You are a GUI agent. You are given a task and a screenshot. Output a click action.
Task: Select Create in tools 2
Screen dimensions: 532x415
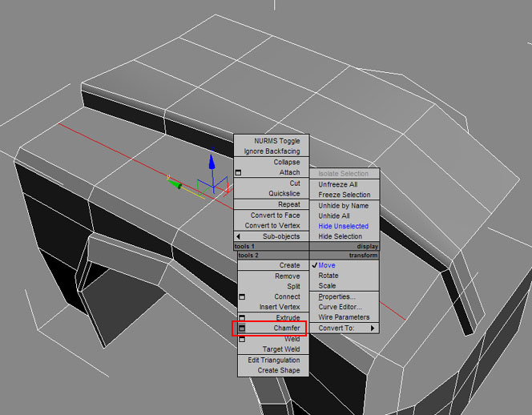[x=289, y=265]
